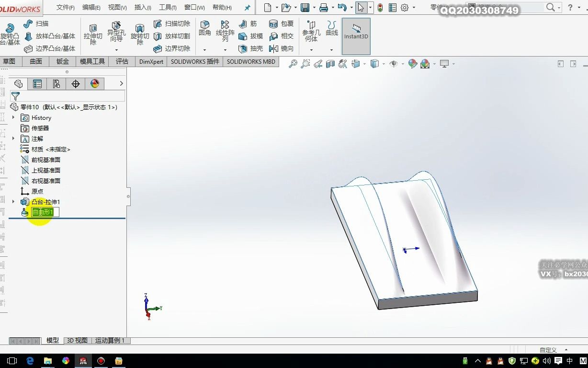Expand the History tree node

12,117
